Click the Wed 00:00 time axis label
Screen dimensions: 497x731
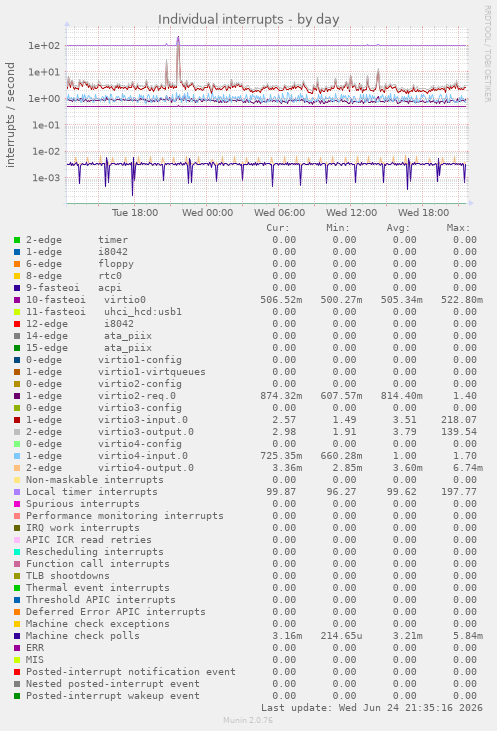point(207,213)
